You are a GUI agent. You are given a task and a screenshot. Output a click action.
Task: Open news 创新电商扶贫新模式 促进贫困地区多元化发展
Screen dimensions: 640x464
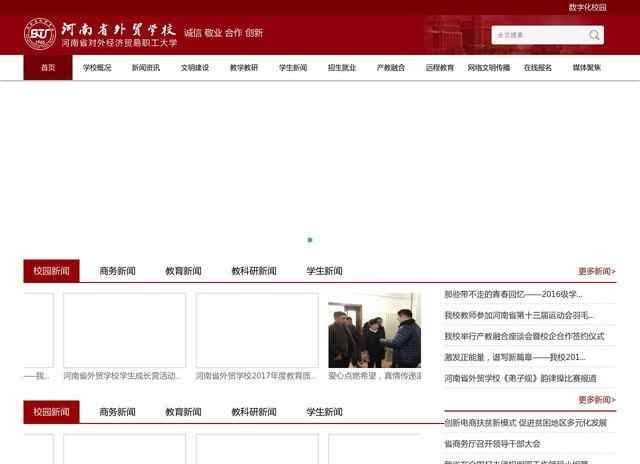click(x=525, y=423)
